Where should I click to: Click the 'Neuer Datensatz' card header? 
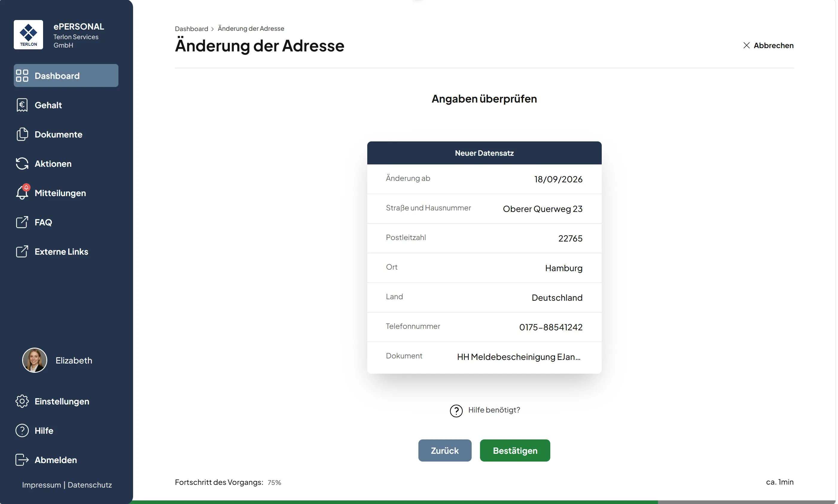tap(484, 153)
